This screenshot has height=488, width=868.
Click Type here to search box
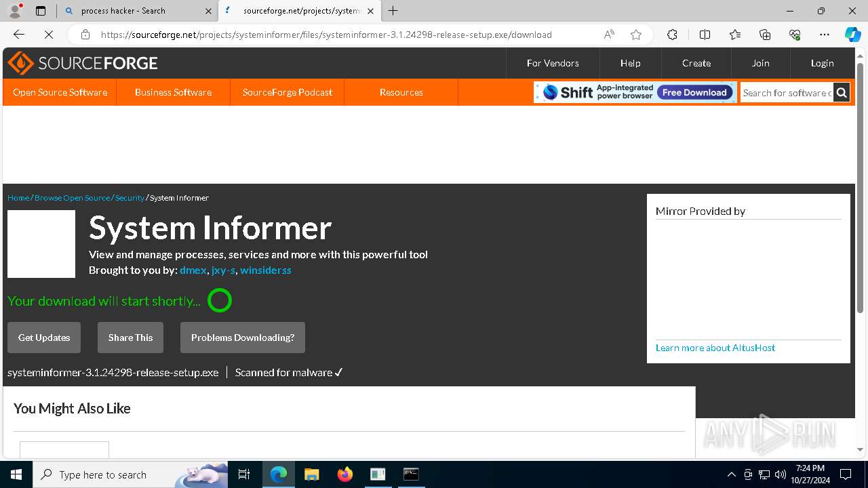[130, 474]
